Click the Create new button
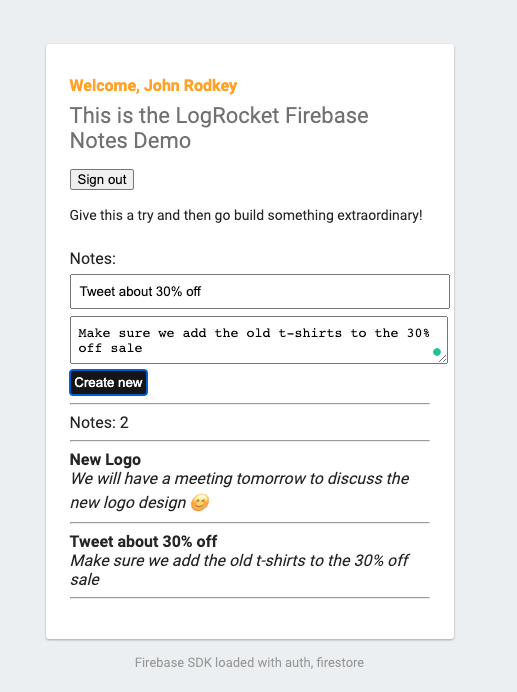517x692 pixels. pos(108,382)
